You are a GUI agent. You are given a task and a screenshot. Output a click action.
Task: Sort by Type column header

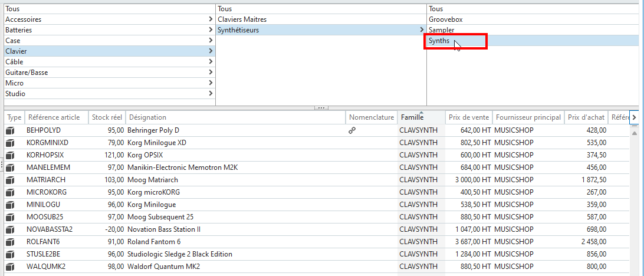coord(14,117)
